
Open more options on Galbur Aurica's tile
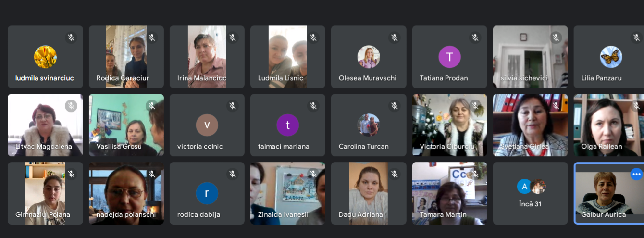[x=637, y=174]
